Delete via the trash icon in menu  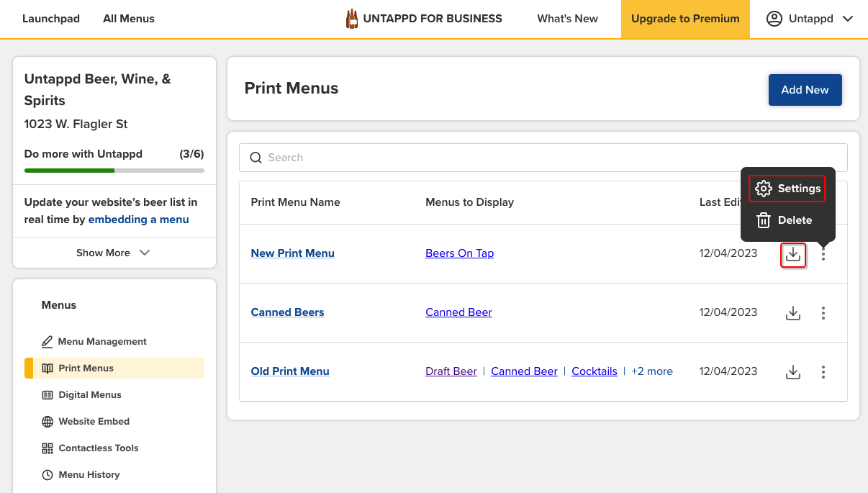pyautogui.click(x=784, y=220)
